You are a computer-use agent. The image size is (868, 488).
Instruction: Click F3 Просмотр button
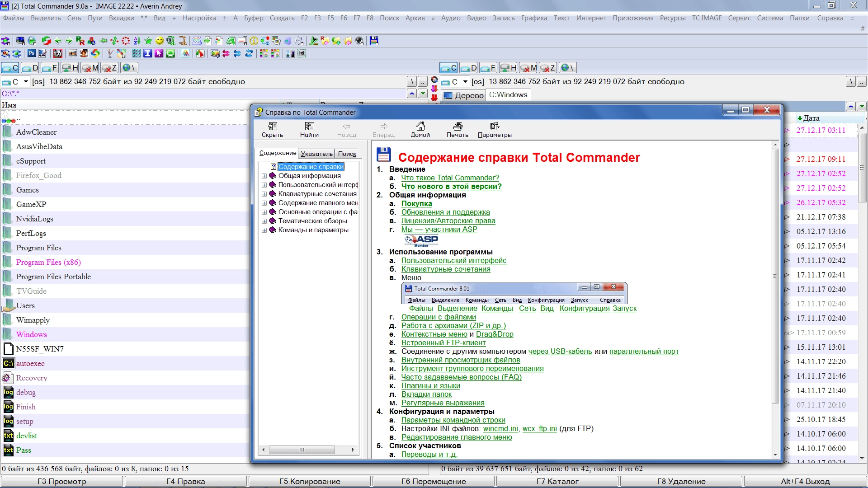click(62, 481)
